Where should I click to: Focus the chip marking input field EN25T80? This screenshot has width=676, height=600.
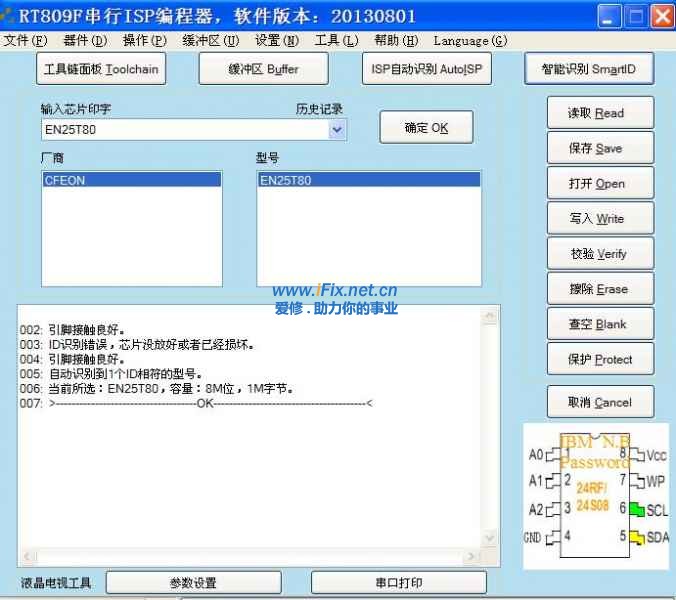pyautogui.click(x=185, y=129)
